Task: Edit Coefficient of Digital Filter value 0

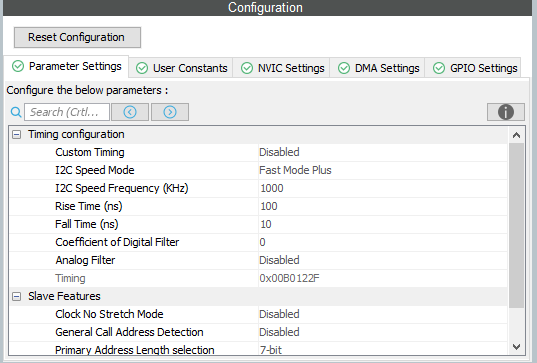Action: point(262,242)
